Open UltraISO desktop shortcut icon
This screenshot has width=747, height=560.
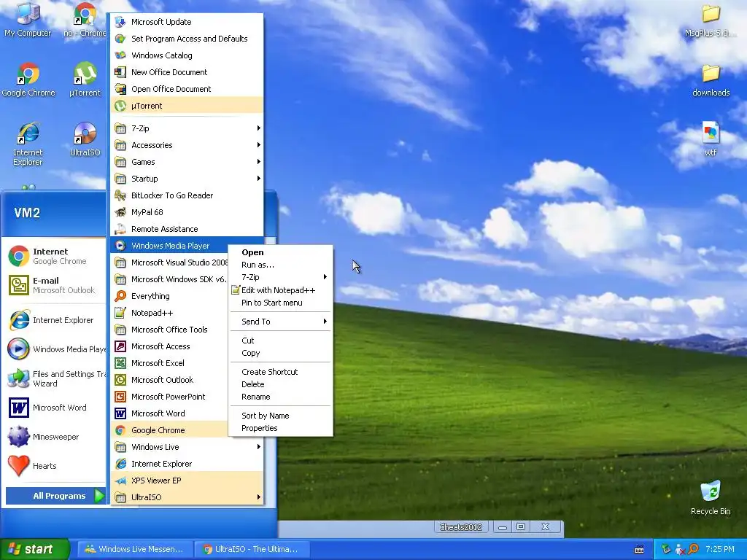click(85, 139)
